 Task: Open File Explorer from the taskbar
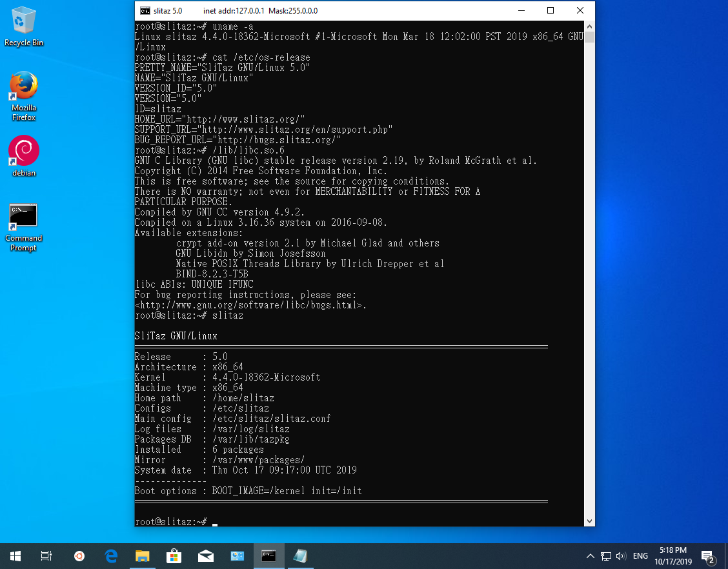tap(143, 556)
